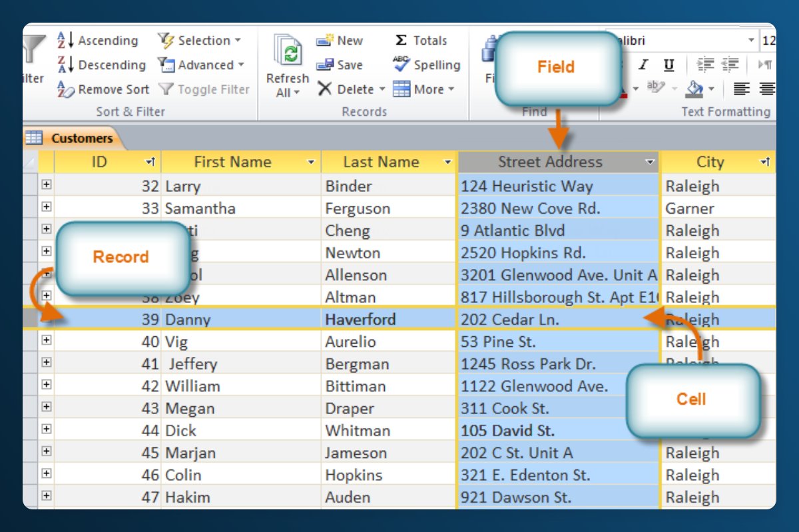
Task: Expand the row for Dick Whitman
Action: pyautogui.click(x=46, y=429)
